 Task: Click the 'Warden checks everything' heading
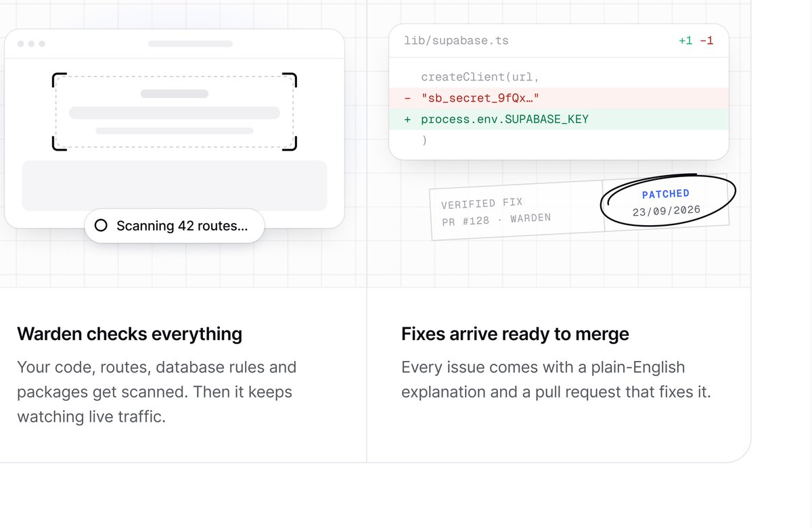(129, 334)
